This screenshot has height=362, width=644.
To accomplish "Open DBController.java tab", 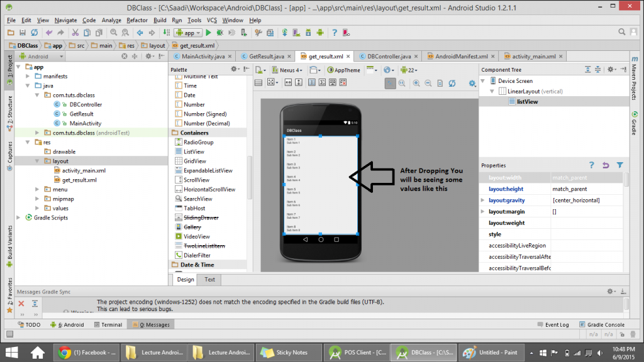I will point(389,57).
